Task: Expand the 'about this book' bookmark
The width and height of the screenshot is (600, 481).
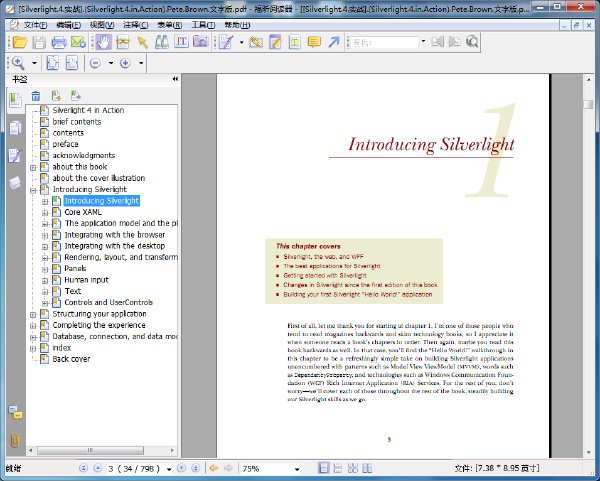Action: coord(33,168)
